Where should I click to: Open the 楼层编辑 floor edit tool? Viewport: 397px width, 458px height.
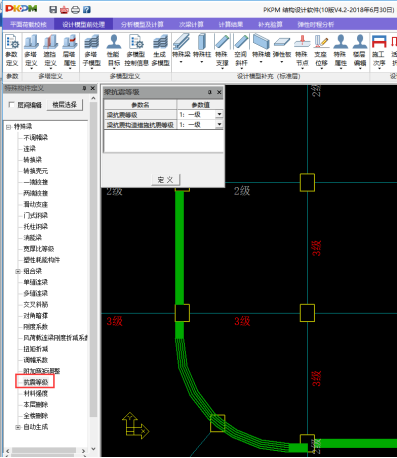(x=360, y=50)
